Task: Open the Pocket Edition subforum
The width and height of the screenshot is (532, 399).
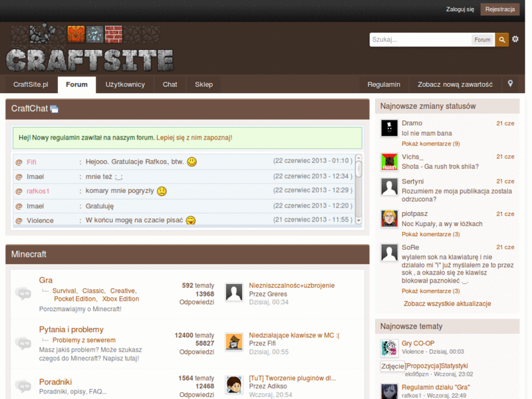Action: coord(76,299)
